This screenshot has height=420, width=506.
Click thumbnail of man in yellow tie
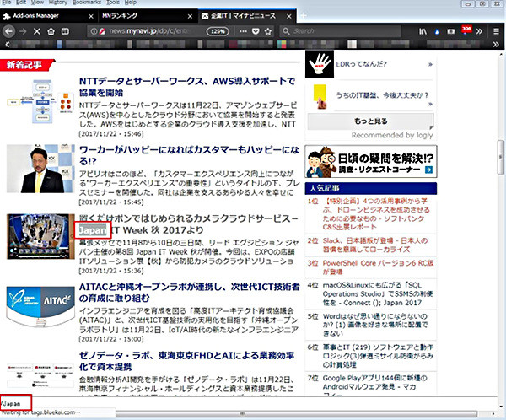tap(40, 169)
